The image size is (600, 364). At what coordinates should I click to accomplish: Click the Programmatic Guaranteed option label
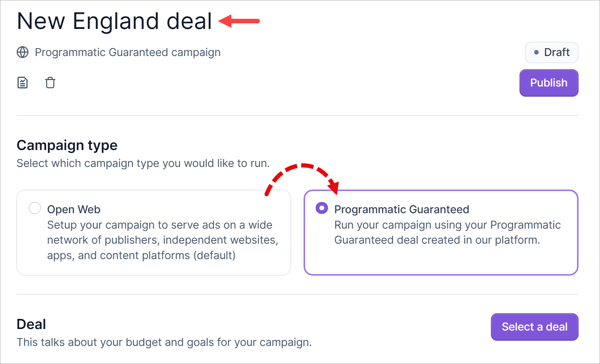pyautogui.click(x=401, y=209)
